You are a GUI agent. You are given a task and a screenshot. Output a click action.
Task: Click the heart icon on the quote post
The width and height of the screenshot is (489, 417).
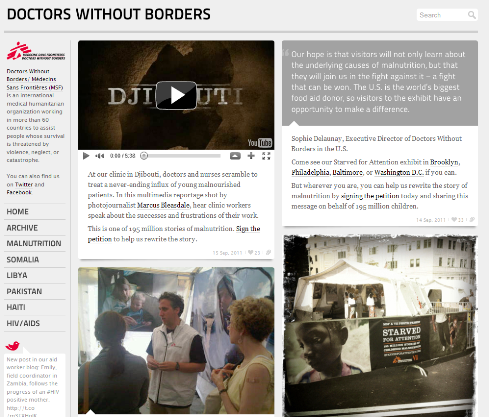click(x=454, y=220)
